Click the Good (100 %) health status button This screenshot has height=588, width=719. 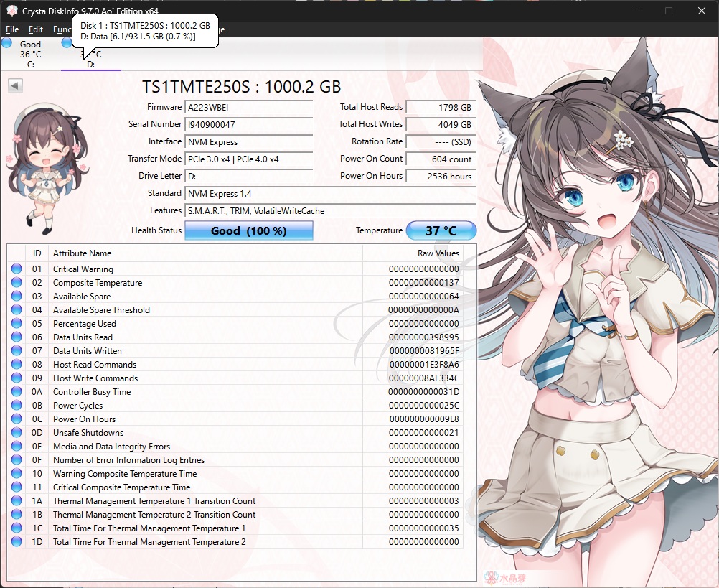(x=248, y=230)
